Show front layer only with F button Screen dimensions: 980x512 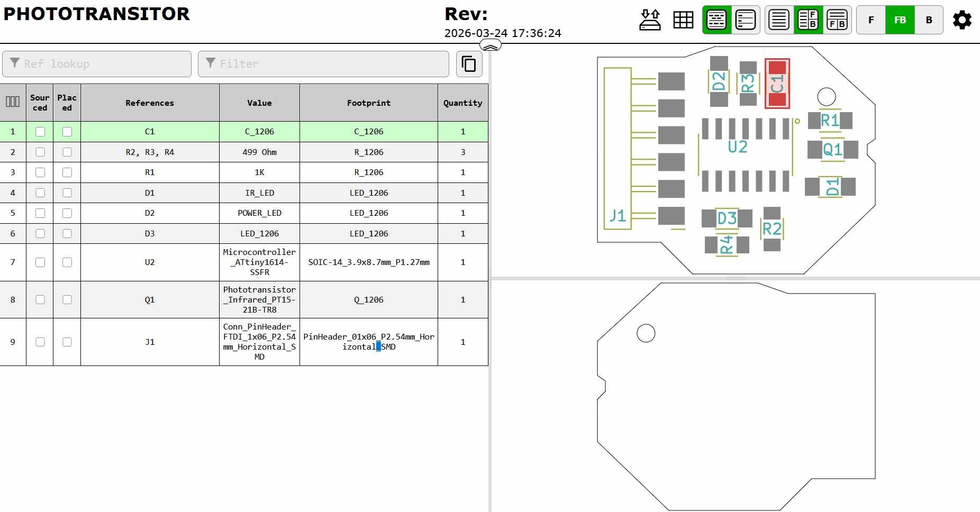coord(871,20)
